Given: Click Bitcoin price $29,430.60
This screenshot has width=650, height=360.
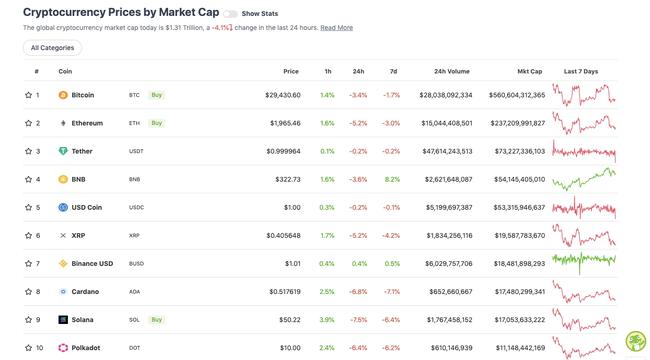Looking at the screenshot, I should 283,95.
